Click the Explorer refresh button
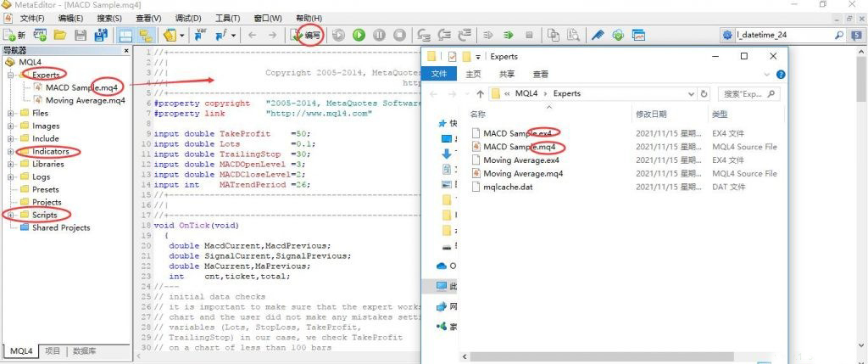Viewport: 868px width, 364px height. [704, 93]
